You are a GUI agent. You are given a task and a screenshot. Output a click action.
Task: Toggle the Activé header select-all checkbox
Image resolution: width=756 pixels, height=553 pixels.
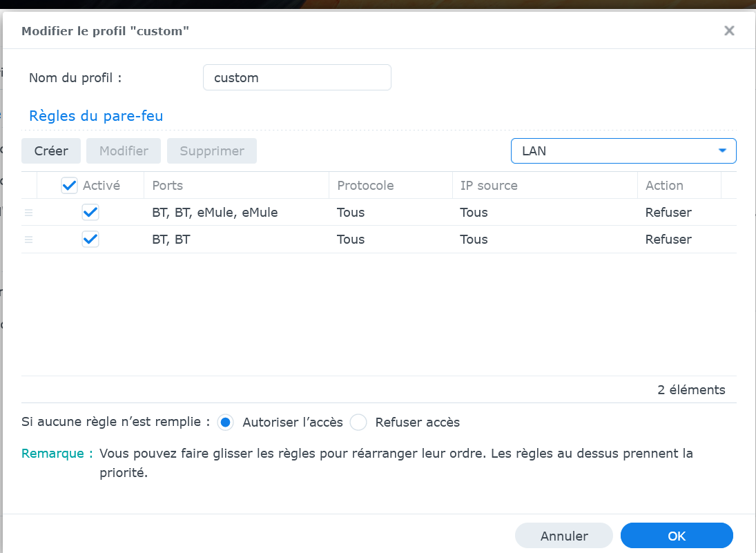69,185
